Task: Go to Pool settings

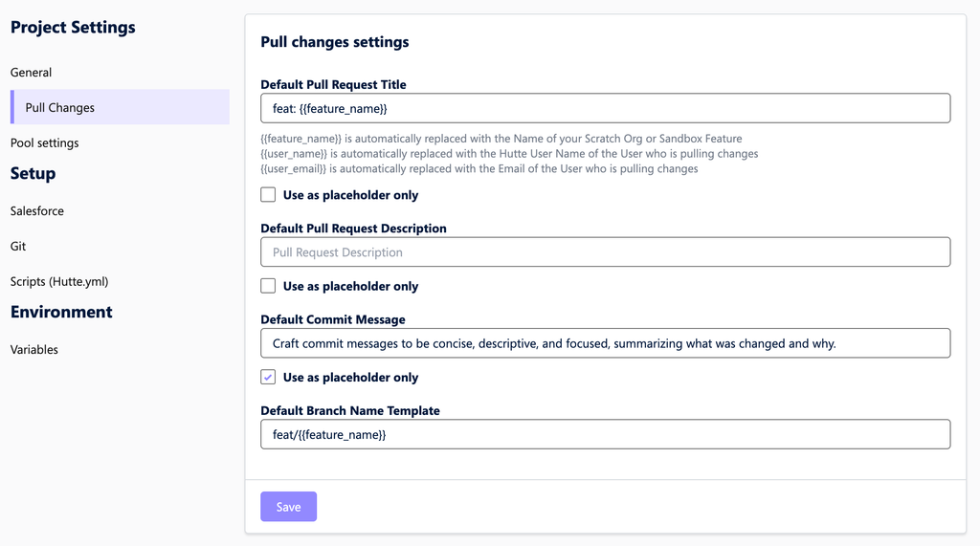Action: 45,143
